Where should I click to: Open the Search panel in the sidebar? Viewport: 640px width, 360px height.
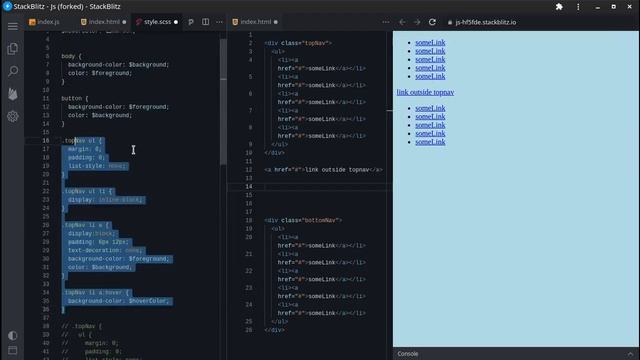tap(13, 71)
